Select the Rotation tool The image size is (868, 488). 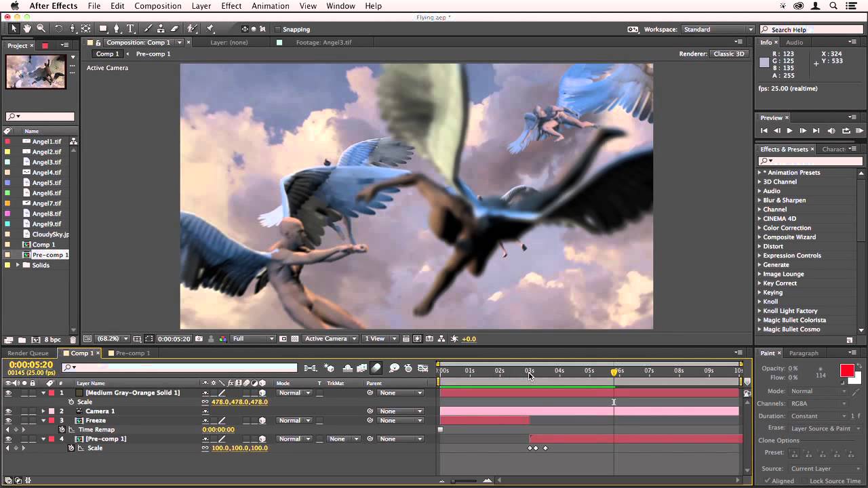[x=58, y=28]
